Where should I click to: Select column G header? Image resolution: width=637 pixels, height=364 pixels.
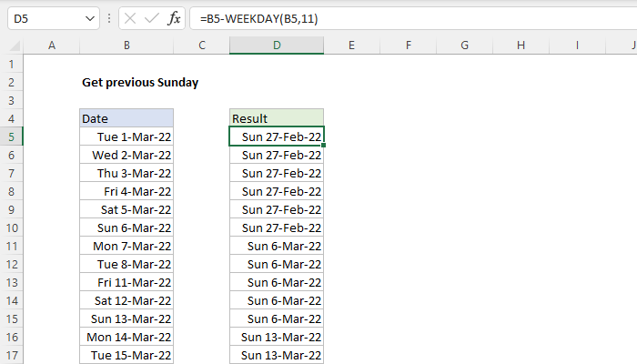464,45
